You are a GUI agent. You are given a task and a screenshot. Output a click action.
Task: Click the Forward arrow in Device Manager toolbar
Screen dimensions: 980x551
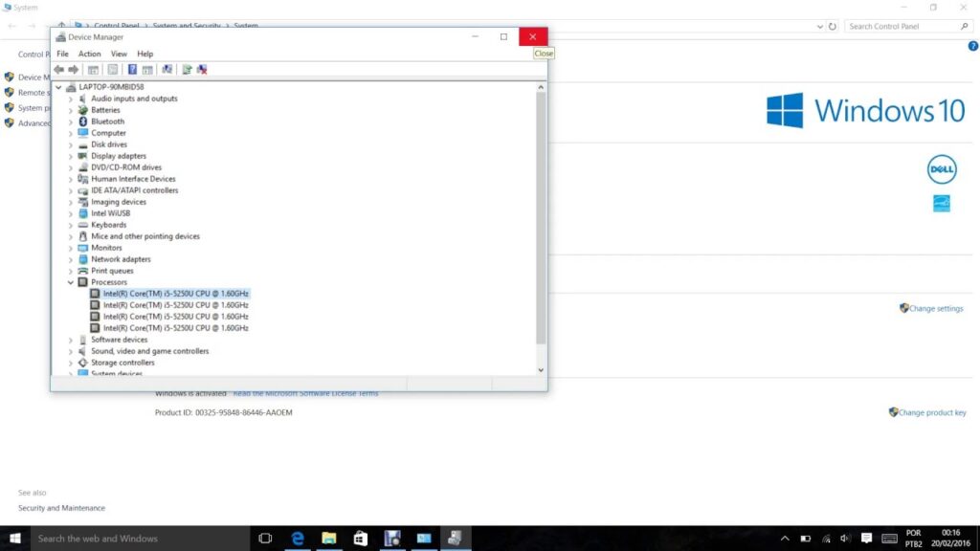coord(73,69)
